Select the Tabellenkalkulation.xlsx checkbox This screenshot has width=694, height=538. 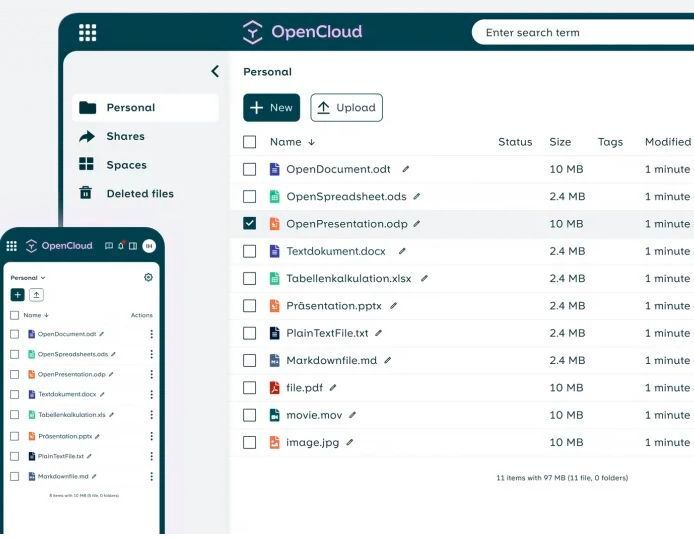[250, 278]
